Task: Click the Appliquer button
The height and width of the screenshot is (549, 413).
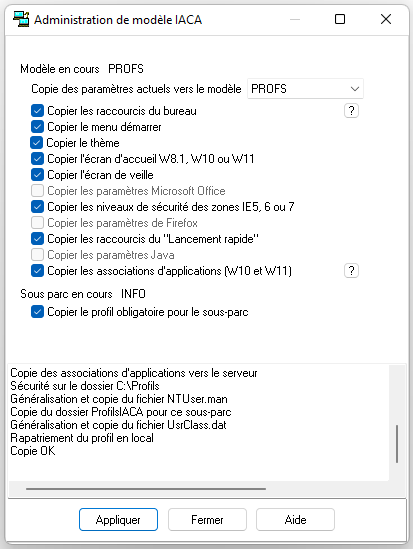Action: point(118,520)
